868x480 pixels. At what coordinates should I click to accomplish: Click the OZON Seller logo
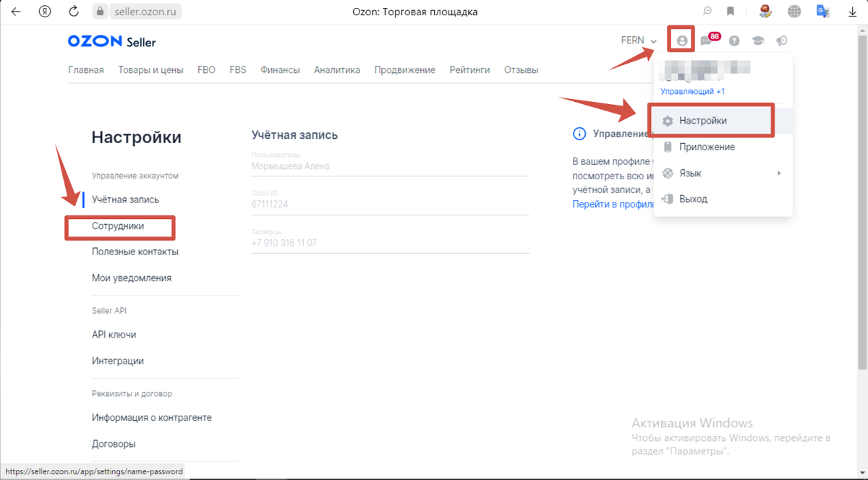[111, 42]
